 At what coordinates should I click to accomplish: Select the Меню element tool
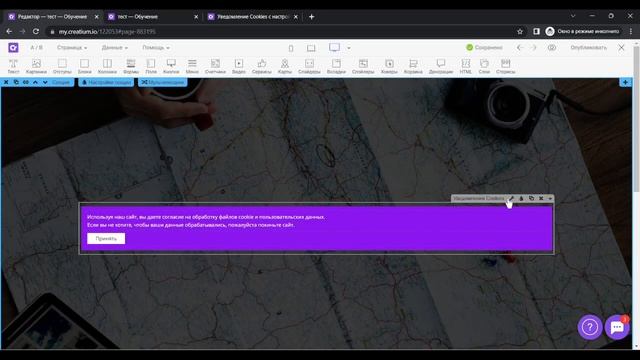pos(192,66)
